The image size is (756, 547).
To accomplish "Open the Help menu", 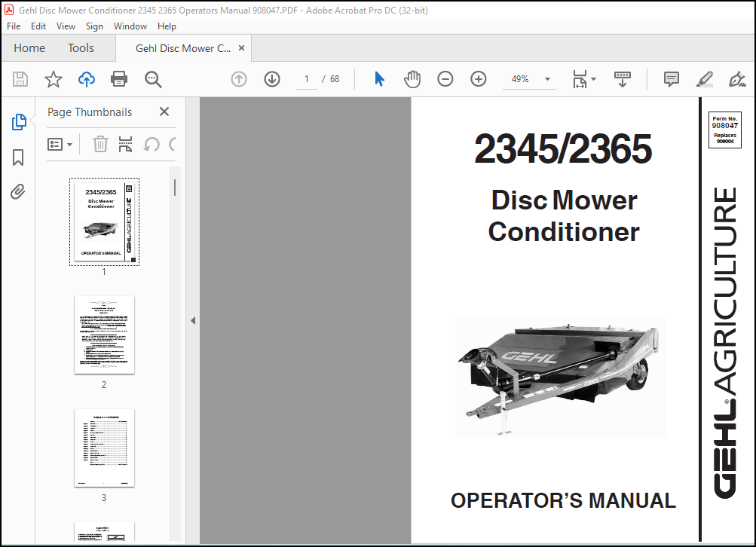I will tap(167, 26).
